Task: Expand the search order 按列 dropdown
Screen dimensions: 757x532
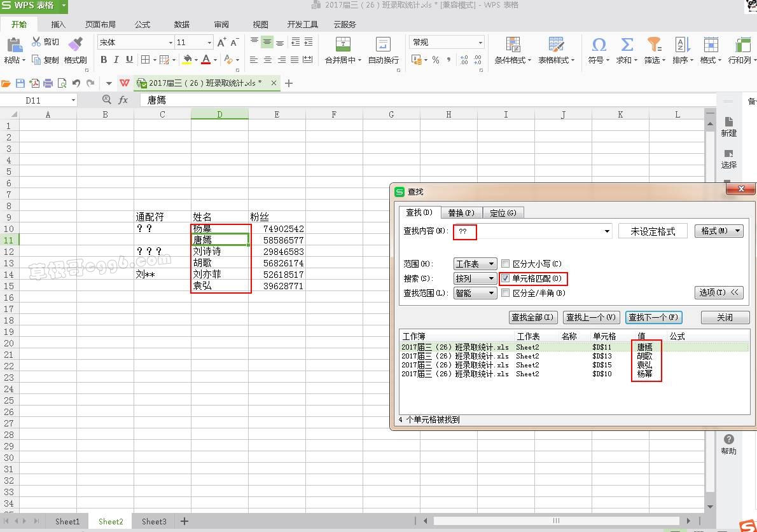Action: 475,278
